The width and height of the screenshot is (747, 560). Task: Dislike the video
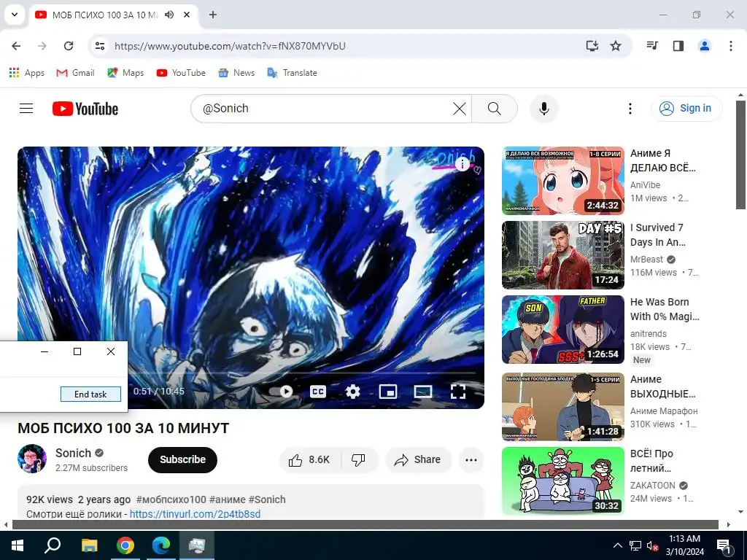pyautogui.click(x=359, y=459)
